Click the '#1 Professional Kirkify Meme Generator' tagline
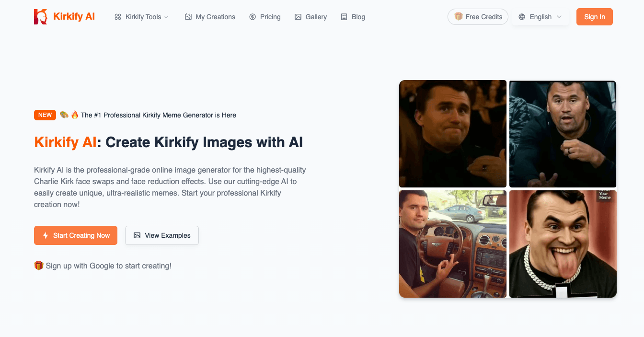644x337 pixels. (159, 115)
